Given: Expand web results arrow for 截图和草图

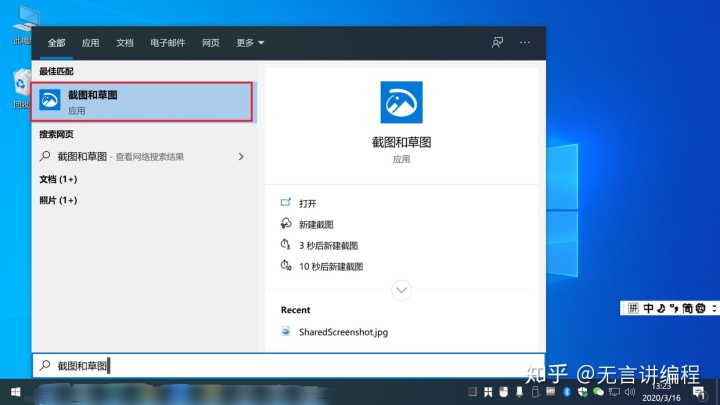Looking at the screenshot, I should [241, 157].
